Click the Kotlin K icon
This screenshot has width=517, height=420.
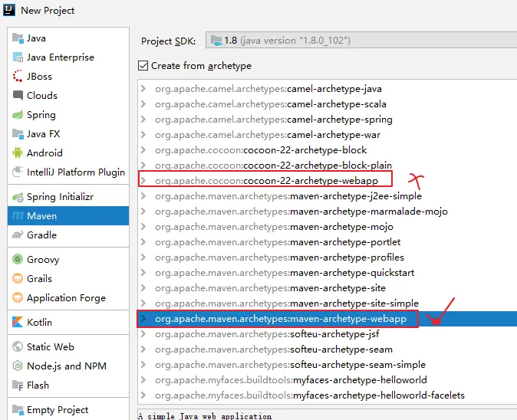18,322
